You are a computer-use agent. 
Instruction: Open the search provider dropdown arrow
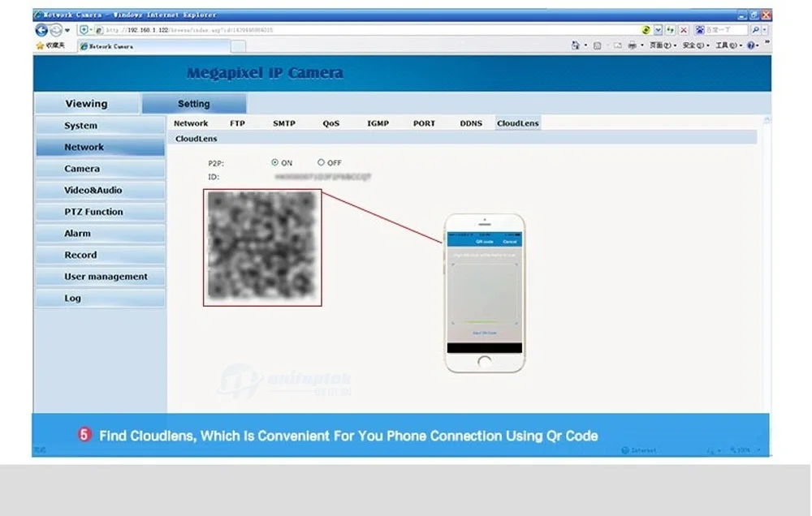click(x=765, y=30)
